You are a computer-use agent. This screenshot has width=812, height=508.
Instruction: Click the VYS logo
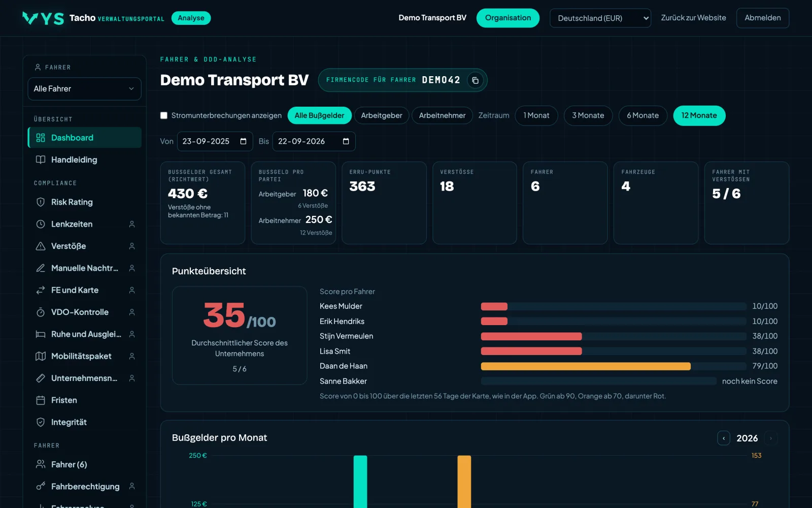(43, 18)
